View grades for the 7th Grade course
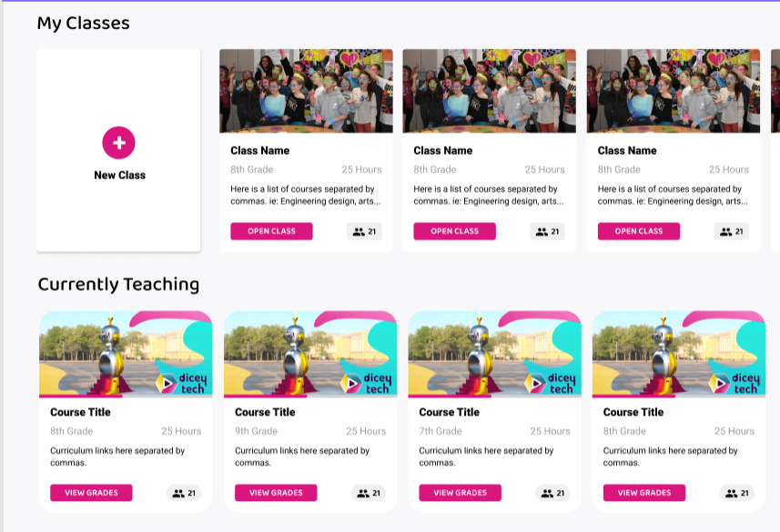Image resolution: width=780 pixels, height=532 pixels. click(461, 493)
